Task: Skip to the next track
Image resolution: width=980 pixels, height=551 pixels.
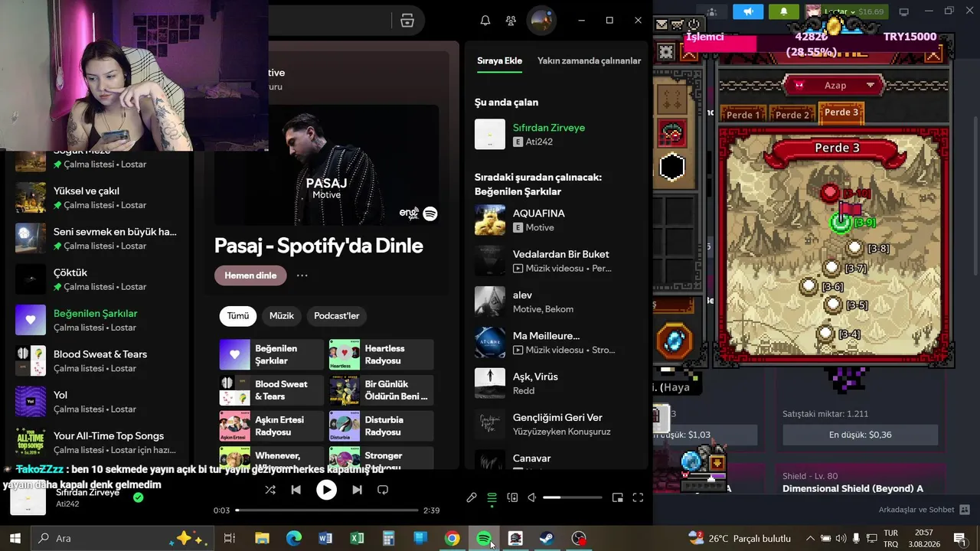Action: 357,490
